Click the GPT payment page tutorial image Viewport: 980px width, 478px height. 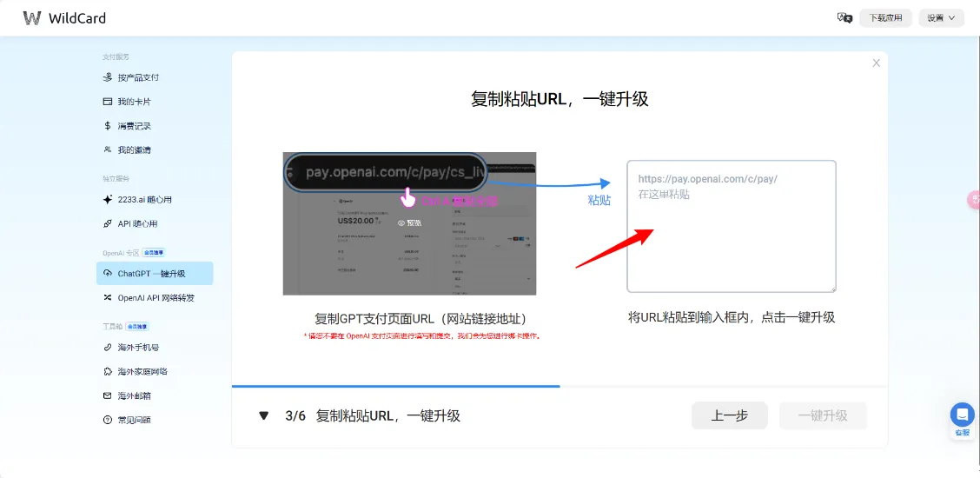pyautogui.click(x=409, y=223)
